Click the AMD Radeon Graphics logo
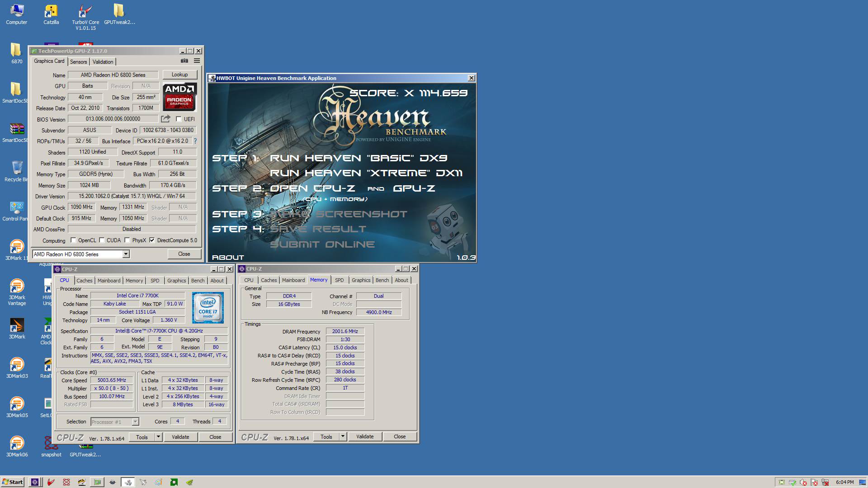The width and height of the screenshot is (868, 488). coord(179,97)
